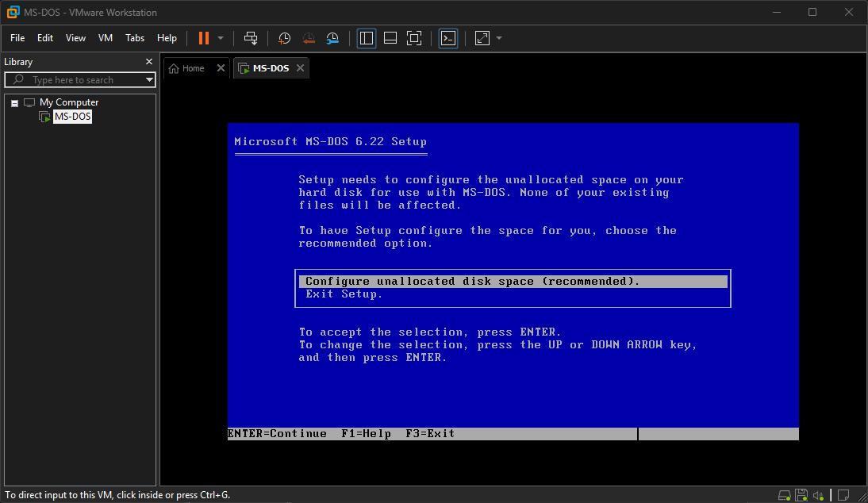The width and height of the screenshot is (868, 503).
Task: Click the sound card status icon
Action: pos(819,494)
